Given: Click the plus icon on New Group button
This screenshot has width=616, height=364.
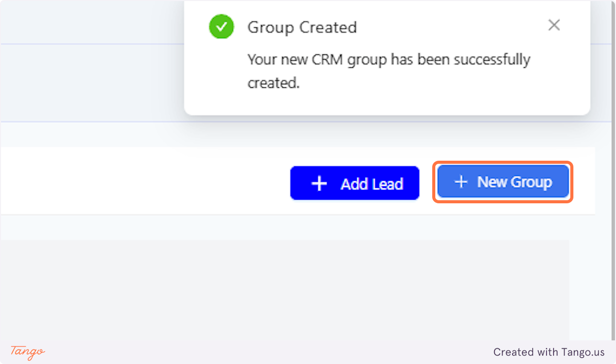Looking at the screenshot, I should [x=461, y=182].
